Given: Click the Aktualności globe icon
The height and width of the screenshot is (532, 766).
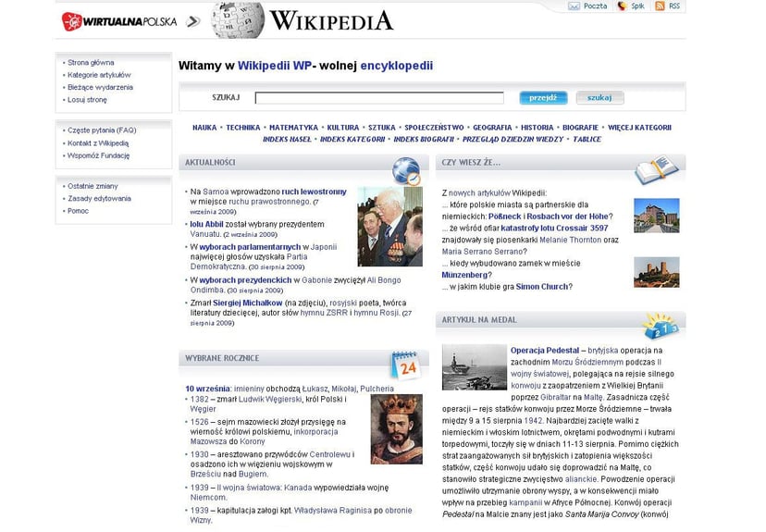Looking at the screenshot, I should point(406,171).
